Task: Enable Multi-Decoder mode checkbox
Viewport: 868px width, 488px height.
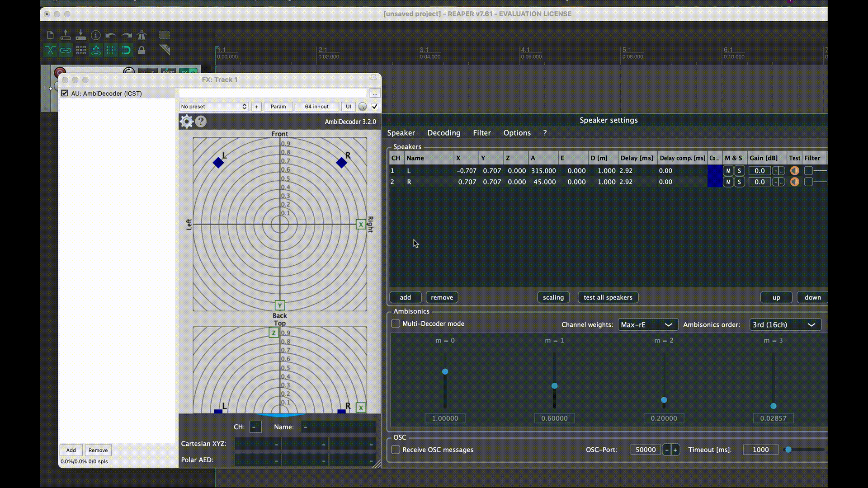Action: pyautogui.click(x=396, y=324)
